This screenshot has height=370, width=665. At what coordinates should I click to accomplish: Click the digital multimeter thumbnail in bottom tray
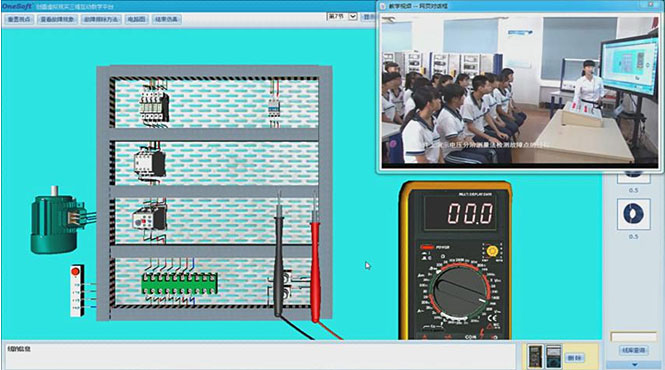pos(535,356)
